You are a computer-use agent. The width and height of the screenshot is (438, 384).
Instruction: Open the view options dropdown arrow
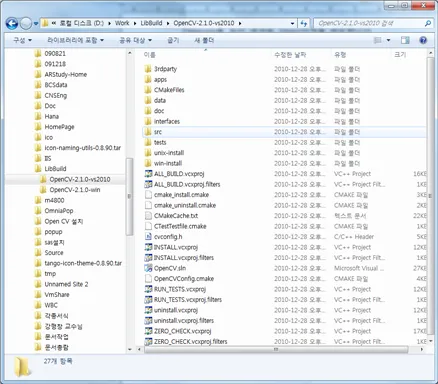[388, 40]
